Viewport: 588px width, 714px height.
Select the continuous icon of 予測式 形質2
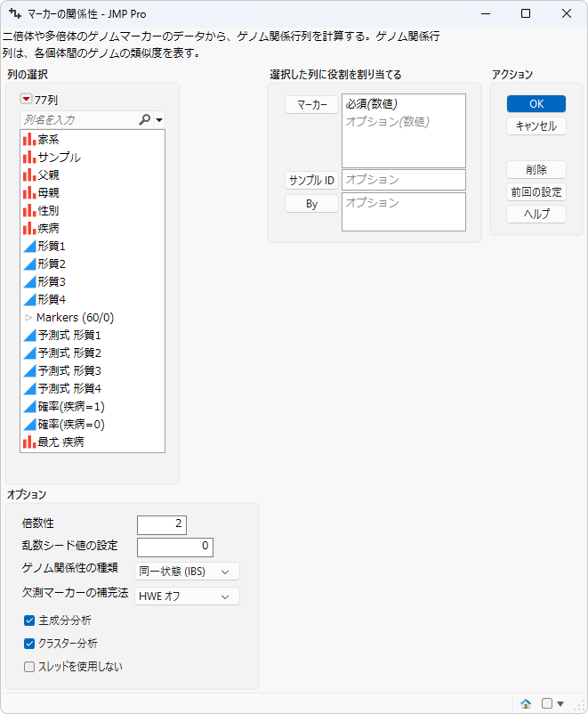[x=29, y=353]
